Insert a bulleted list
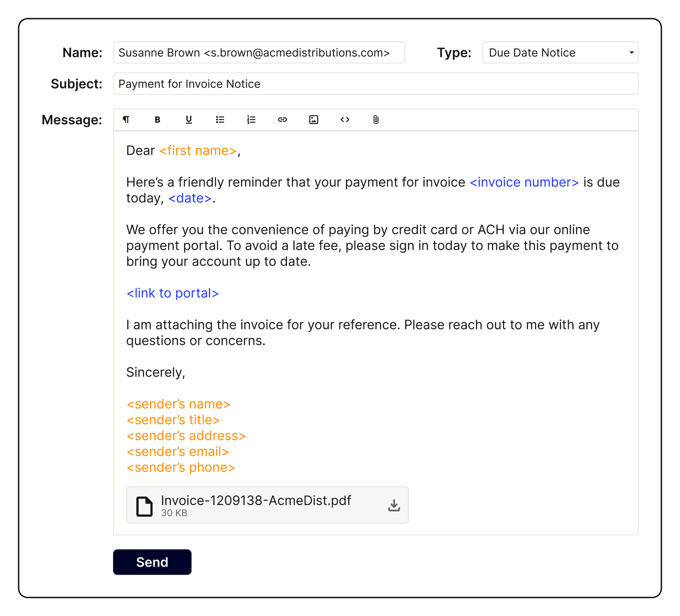Image resolution: width=680 pixels, height=616 pixels. [220, 120]
